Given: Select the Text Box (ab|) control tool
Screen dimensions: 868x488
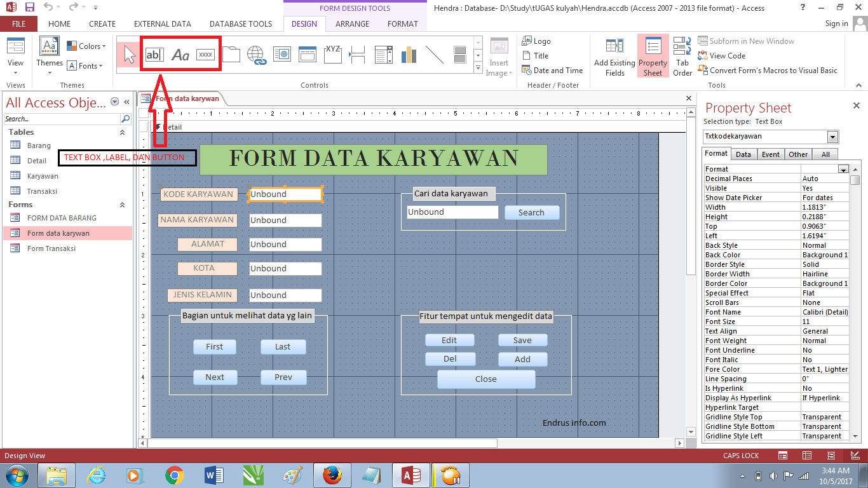Looking at the screenshot, I should [154, 55].
